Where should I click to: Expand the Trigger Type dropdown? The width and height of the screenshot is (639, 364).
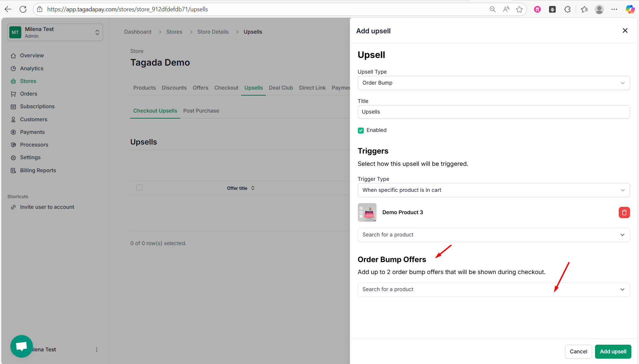pyautogui.click(x=493, y=190)
